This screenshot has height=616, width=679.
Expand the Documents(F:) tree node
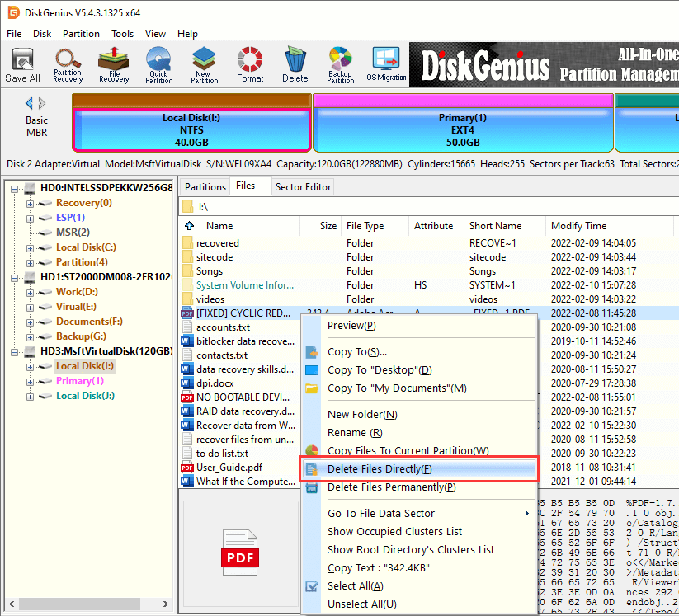[30, 322]
